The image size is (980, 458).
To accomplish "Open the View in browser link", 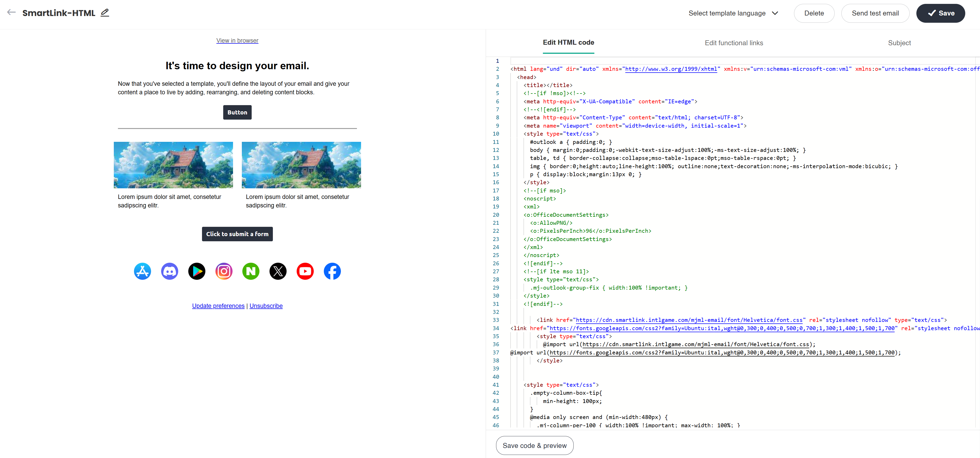I will tap(237, 41).
